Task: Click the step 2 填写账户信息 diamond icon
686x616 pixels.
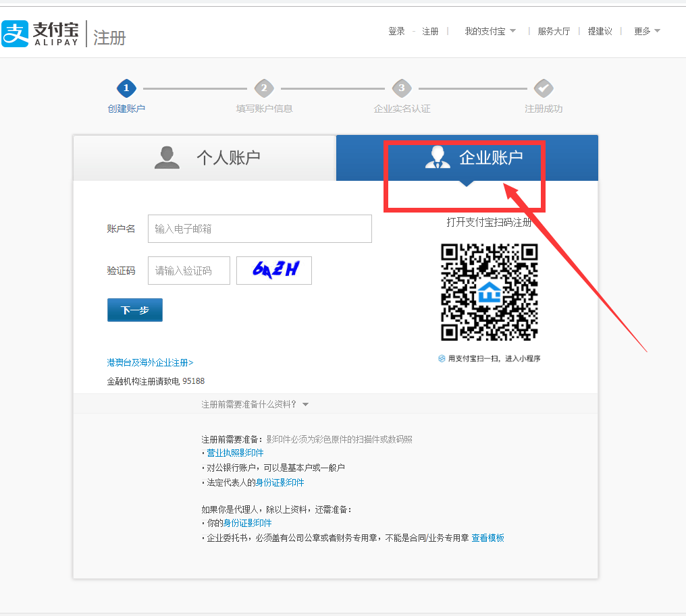Action: point(264,88)
